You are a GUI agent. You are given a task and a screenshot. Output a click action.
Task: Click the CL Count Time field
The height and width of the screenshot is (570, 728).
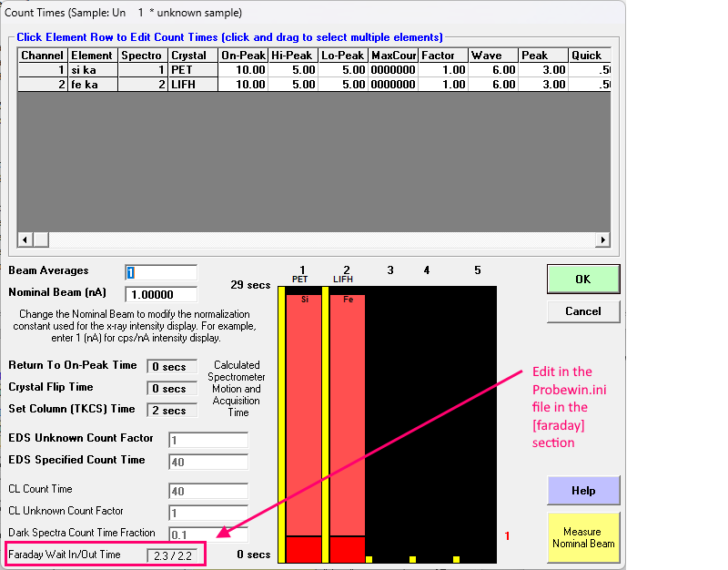coord(207,491)
